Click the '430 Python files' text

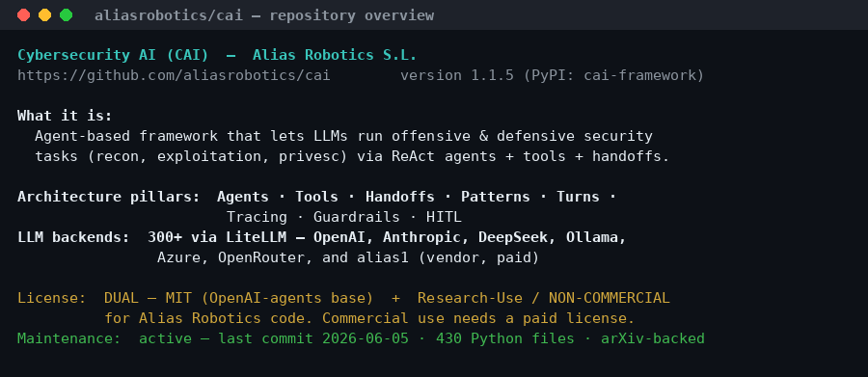pos(504,338)
